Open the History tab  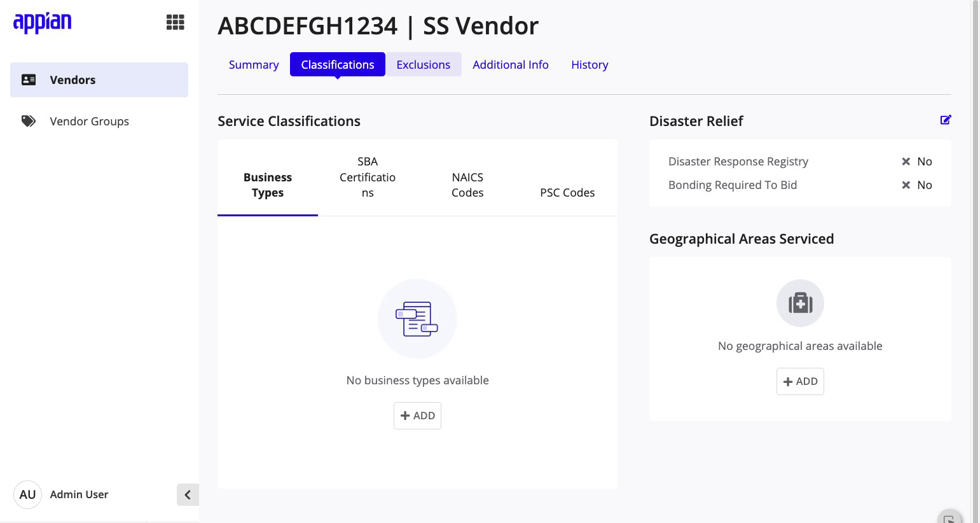pyautogui.click(x=590, y=64)
